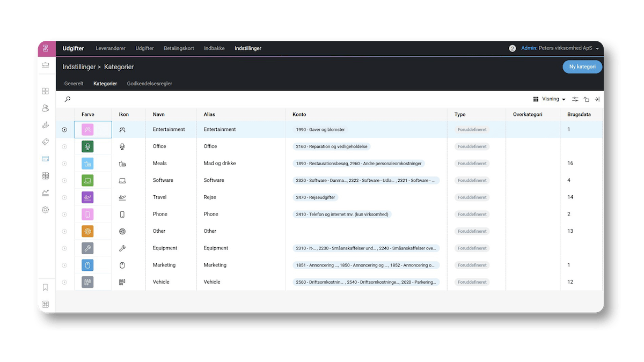Open the line chart icon in sidebar

click(x=46, y=193)
